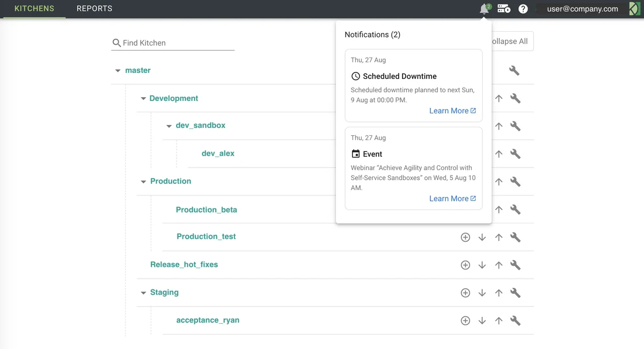Collapse the dev_sandbox node

point(169,126)
